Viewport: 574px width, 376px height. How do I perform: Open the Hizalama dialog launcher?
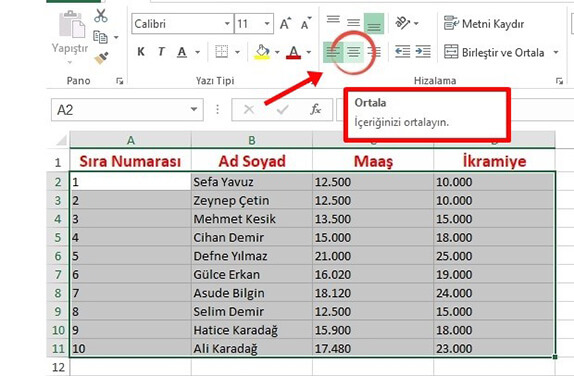click(559, 81)
